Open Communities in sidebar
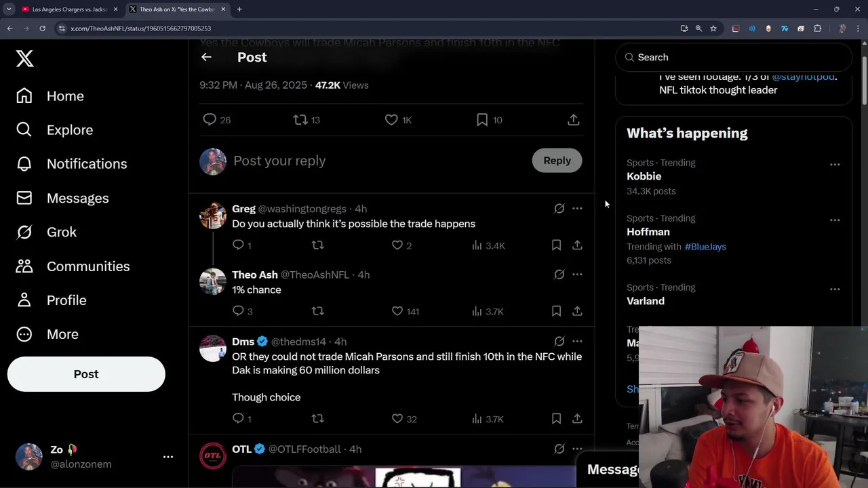 [73, 266]
